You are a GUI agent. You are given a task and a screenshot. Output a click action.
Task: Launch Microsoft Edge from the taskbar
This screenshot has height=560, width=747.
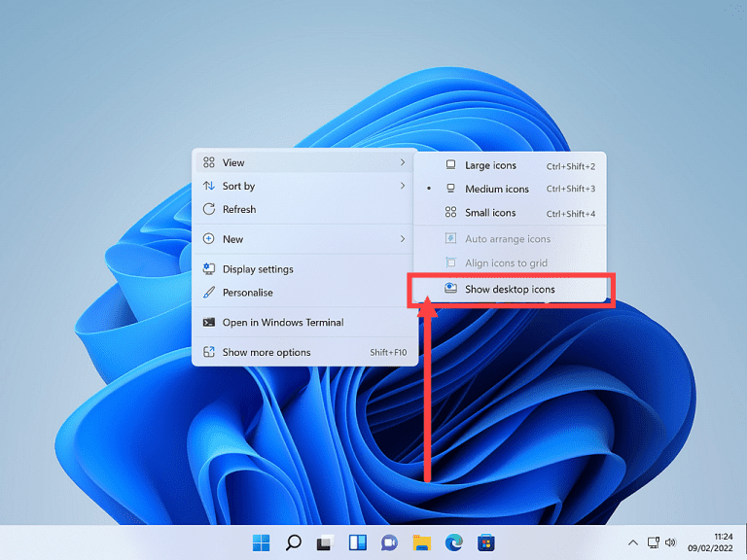[454, 542]
